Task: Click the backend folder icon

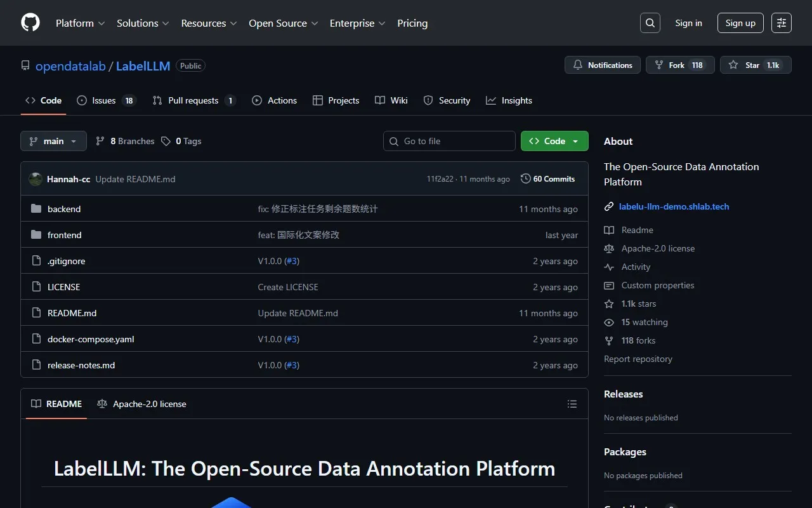Action: (x=36, y=209)
